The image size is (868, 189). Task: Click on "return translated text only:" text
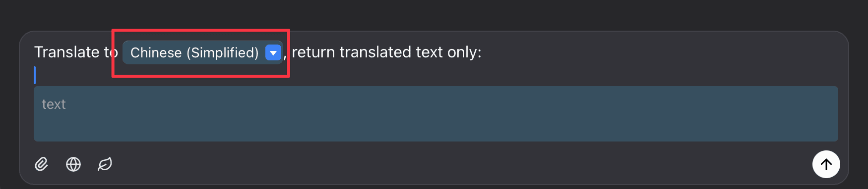point(386,52)
